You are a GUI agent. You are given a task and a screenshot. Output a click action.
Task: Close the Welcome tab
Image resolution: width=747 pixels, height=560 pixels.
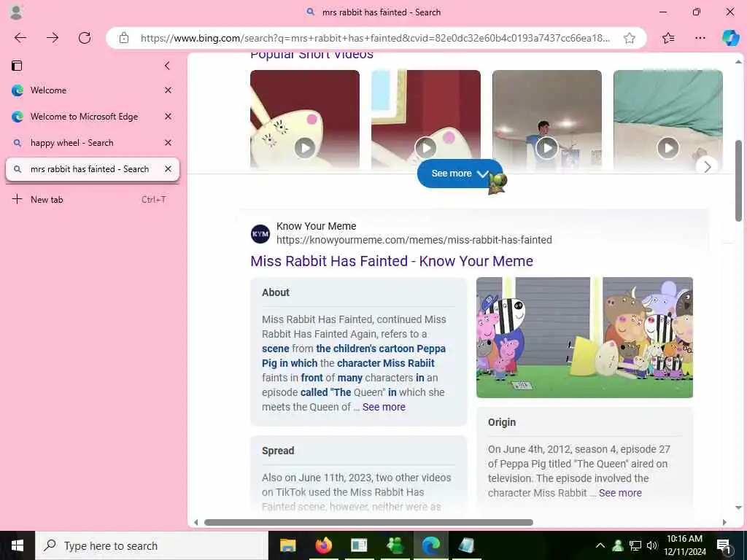(168, 90)
